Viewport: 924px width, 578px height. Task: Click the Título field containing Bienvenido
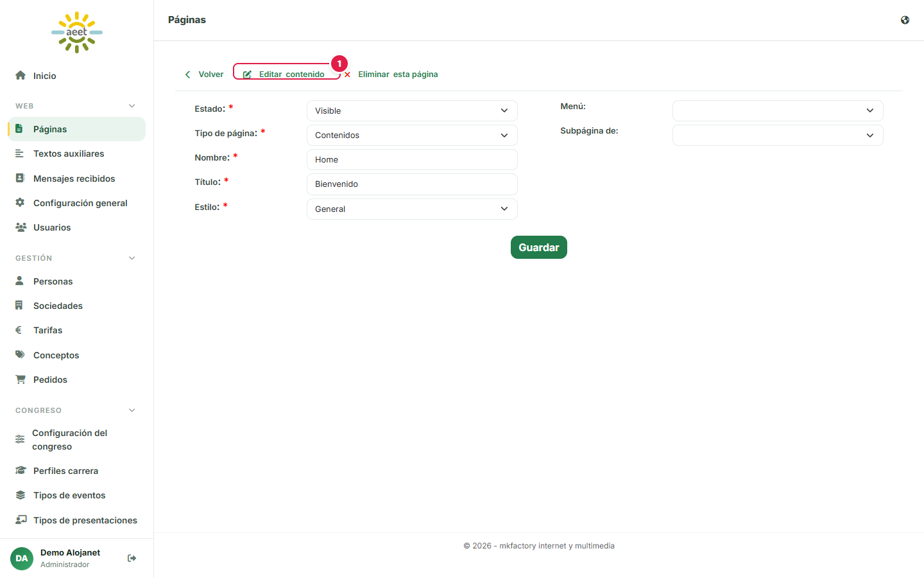pyautogui.click(x=412, y=184)
